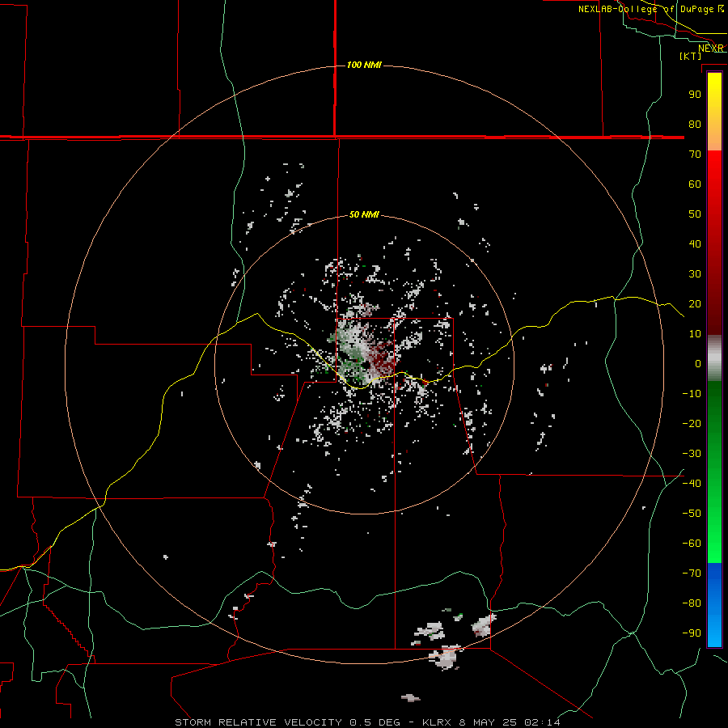The image size is (728, 728).
Task: Select the -70 value on velocity scale
Action: click(692, 574)
